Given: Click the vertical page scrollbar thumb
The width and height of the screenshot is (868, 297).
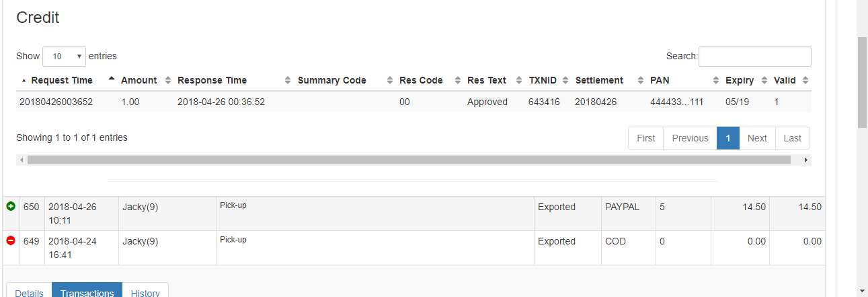Looking at the screenshot, I should click(x=862, y=82).
